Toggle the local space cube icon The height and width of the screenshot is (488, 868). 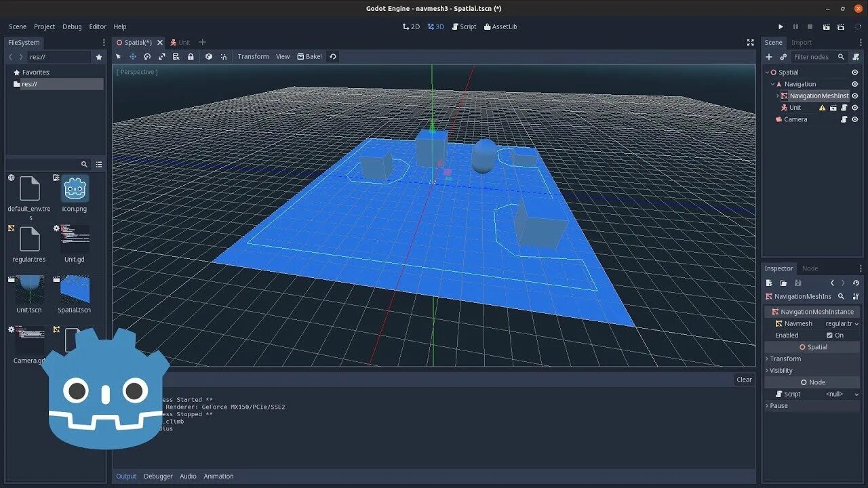coord(209,56)
